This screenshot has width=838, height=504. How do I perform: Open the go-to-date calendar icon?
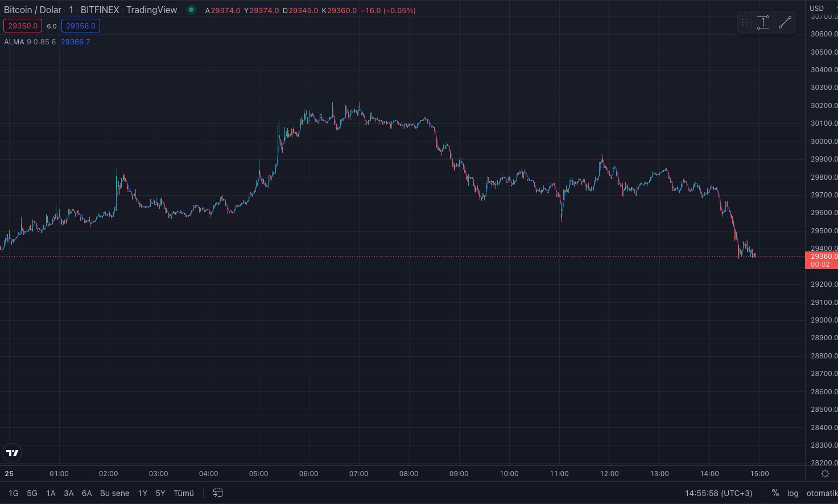coord(217,493)
